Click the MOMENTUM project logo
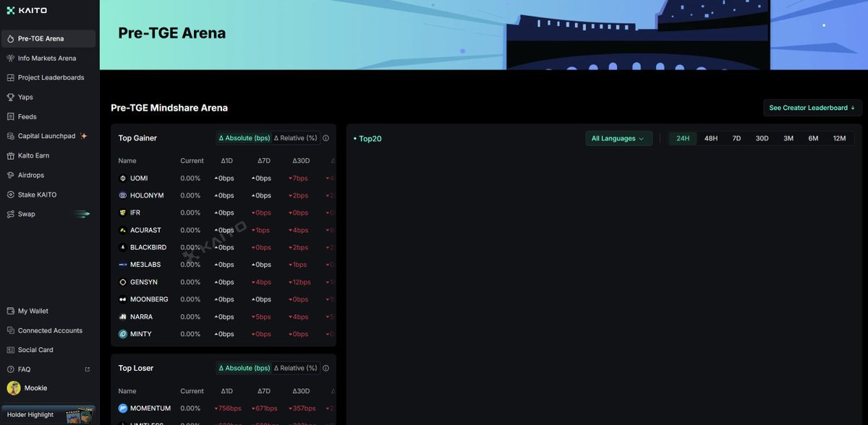Image resolution: width=868 pixels, height=425 pixels. point(123,408)
